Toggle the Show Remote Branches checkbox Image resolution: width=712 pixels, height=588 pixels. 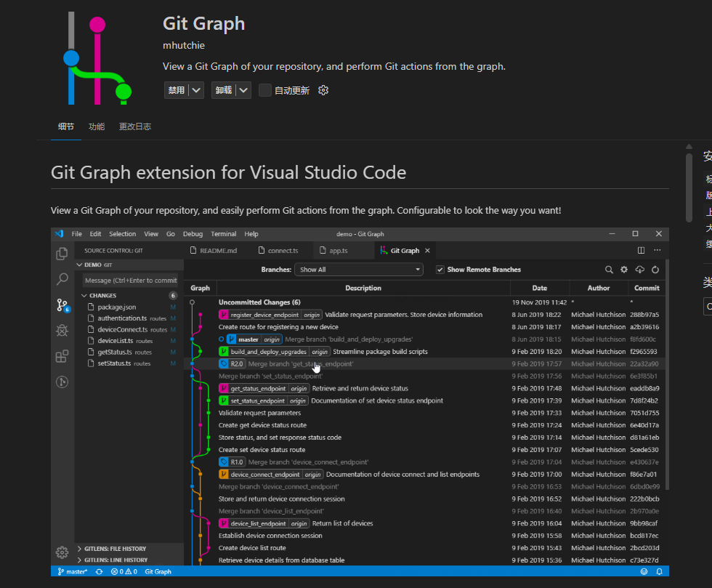click(x=440, y=270)
